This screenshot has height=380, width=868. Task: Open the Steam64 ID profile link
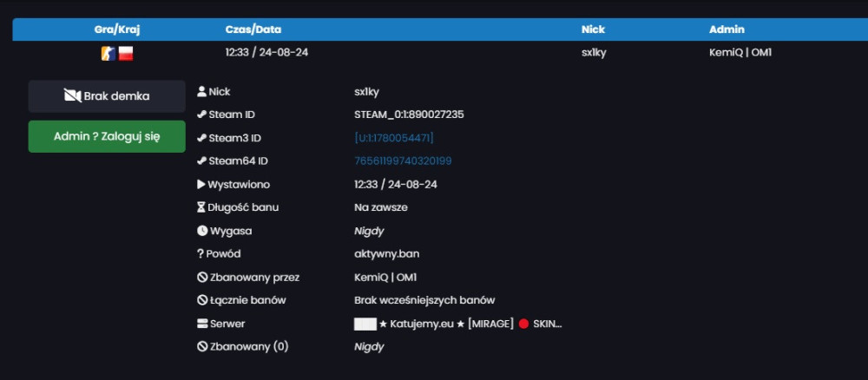click(403, 161)
